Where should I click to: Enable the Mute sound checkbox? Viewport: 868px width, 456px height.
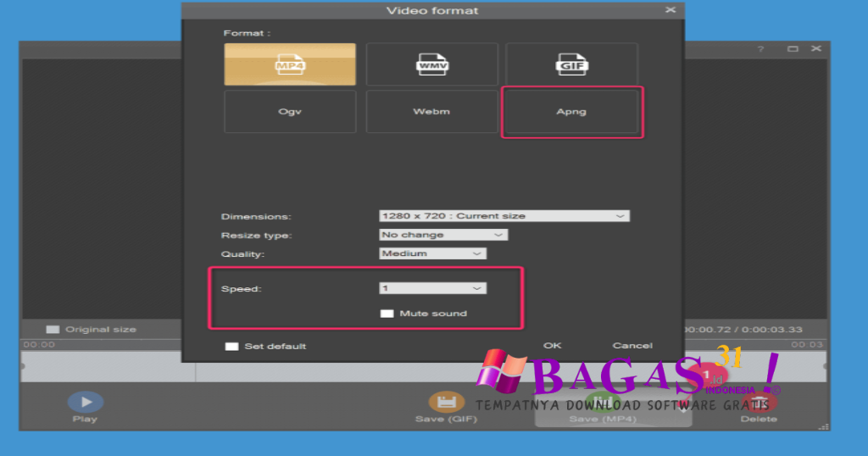click(x=387, y=314)
